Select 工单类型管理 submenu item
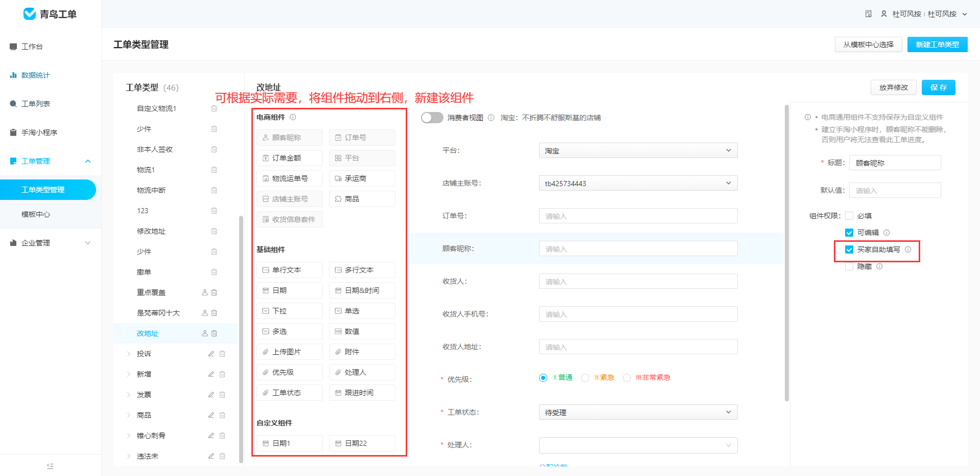 click(48, 190)
